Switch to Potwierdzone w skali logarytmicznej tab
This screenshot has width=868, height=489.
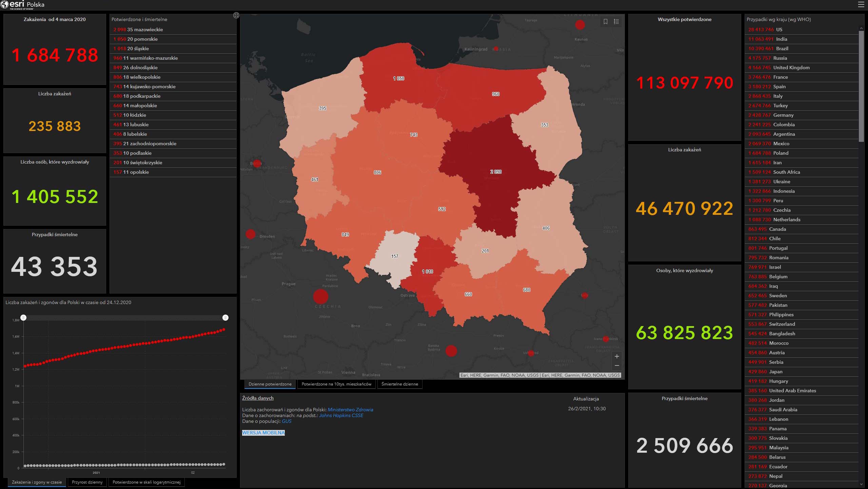pyautogui.click(x=146, y=482)
